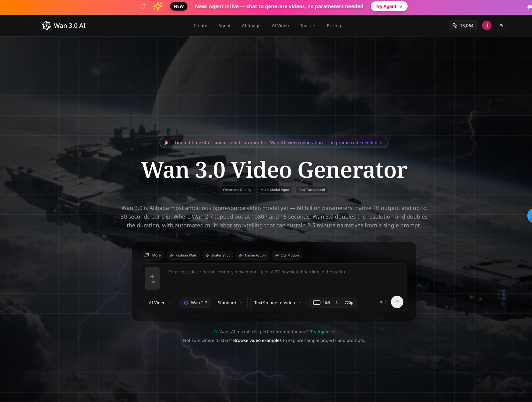Click the Add plus icon for upload
532x402 pixels.
152,278
